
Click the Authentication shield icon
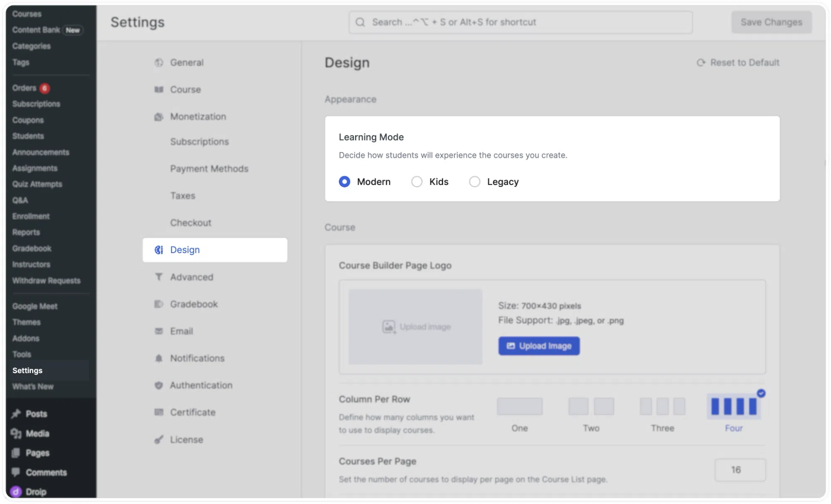[x=159, y=385]
